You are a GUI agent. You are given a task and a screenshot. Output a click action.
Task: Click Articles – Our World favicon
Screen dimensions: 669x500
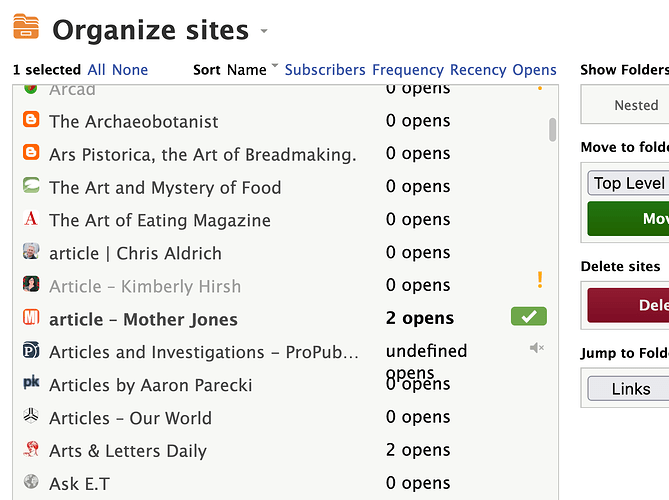point(31,416)
